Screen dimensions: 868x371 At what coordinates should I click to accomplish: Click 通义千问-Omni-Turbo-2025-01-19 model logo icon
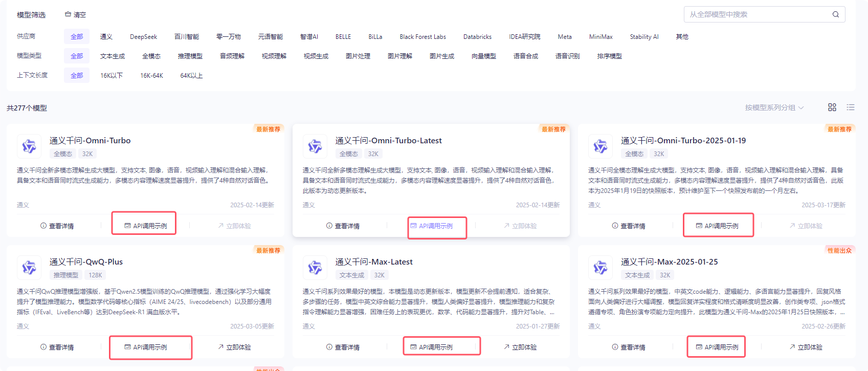point(600,146)
